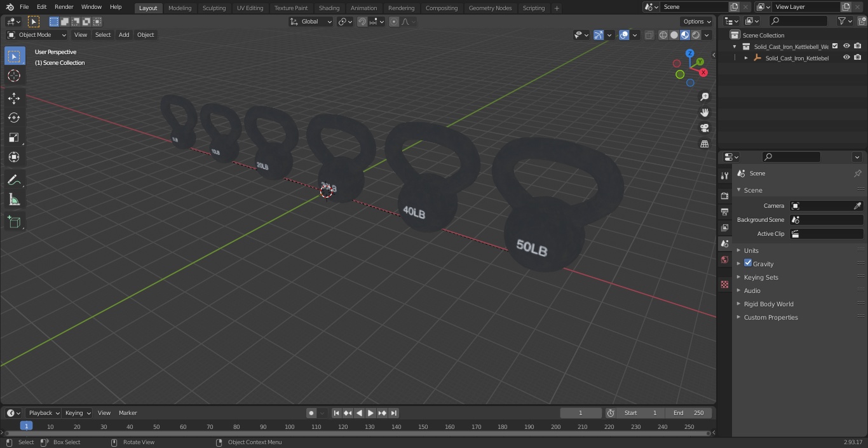The image size is (868, 448).
Task: Switch to the Geometry Nodes workspace tab
Action: click(x=490, y=8)
